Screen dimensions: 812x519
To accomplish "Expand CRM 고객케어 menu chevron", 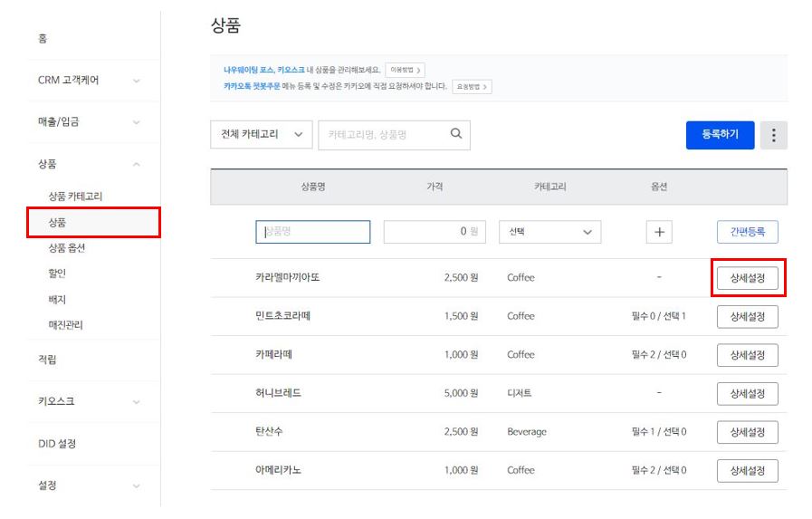I will coord(136,81).
